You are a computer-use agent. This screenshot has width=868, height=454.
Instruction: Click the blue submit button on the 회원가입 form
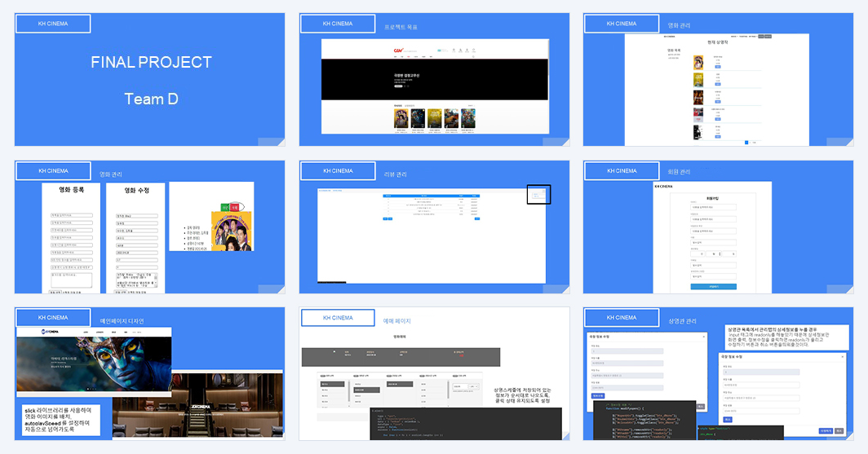tap(714, 286)
